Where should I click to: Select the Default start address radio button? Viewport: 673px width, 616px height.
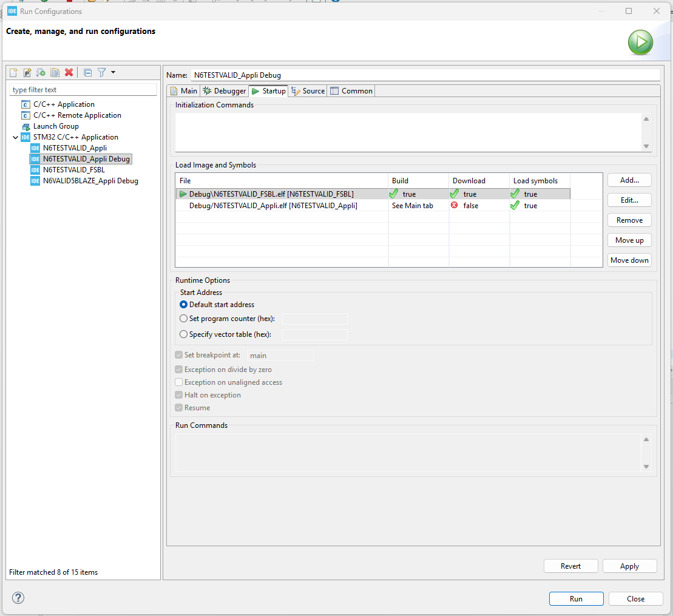click(x=183, y=304)
